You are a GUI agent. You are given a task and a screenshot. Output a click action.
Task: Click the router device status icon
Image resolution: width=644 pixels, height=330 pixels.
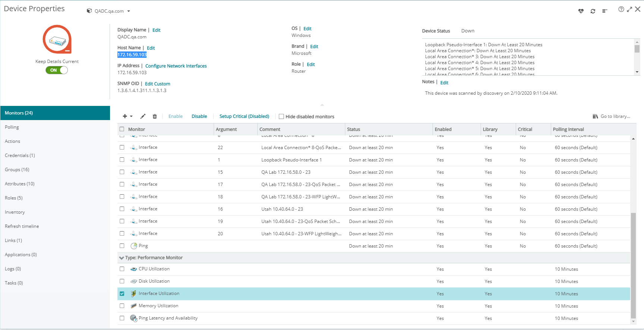57,40
